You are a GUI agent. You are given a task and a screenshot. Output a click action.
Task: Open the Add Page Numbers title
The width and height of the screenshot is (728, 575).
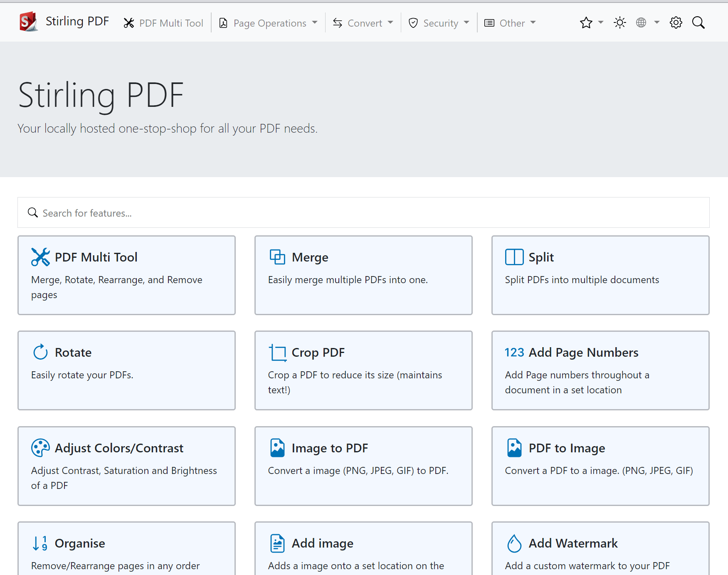pos(584,352)
